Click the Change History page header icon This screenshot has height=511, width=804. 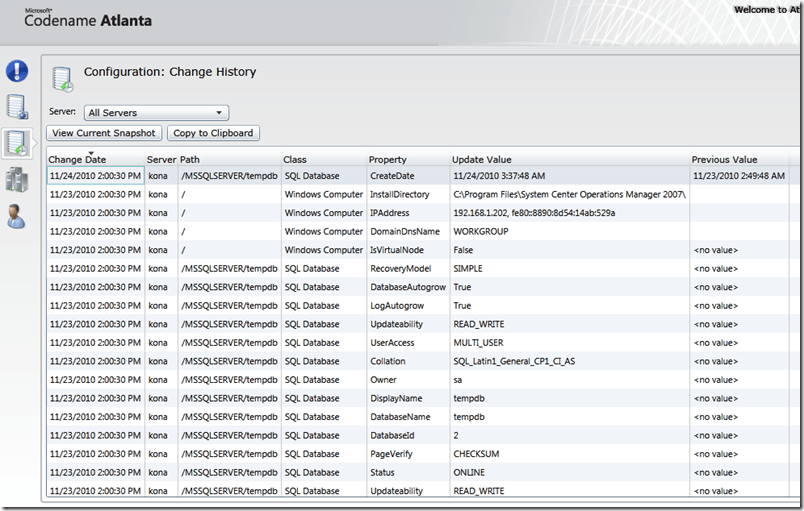pyautogui.click(x=63, y=78)
